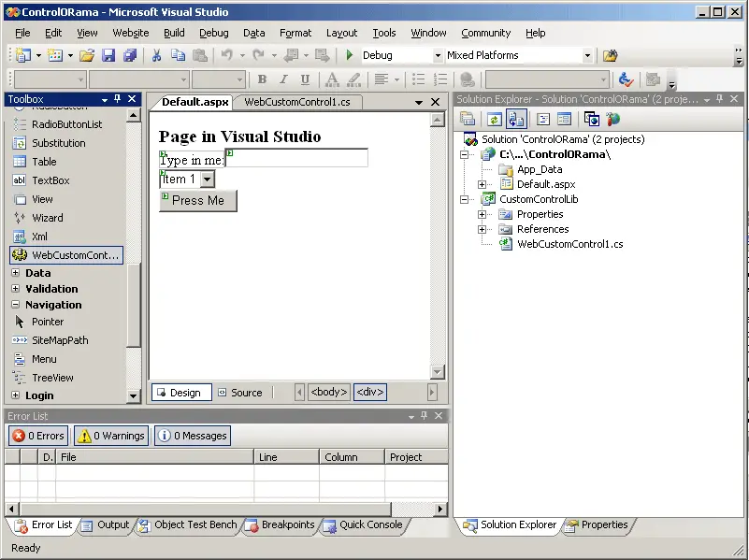The width and height of the screenshot is (749, 560).
Task: Click the numbered list icon
Action: coord(439,79)
